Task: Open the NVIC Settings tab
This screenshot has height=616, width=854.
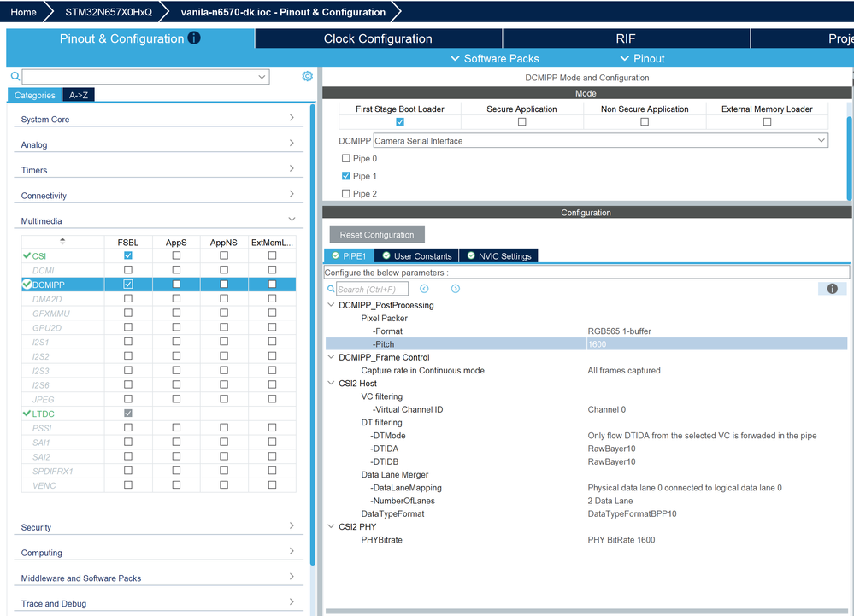Action: point(498,256)
